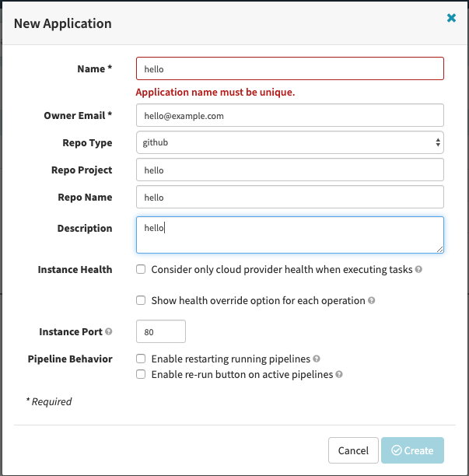The width and height of the screenshot is (469, 476).
Task: Close the New Application dialog with the X icon
Action: pos(451,18)
